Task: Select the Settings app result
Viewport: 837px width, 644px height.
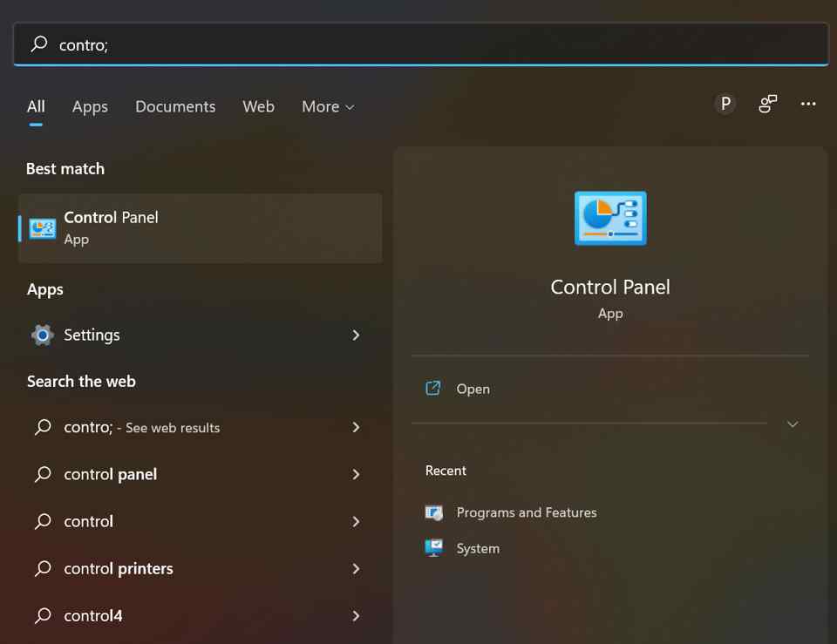Action: tap(201, 335)
